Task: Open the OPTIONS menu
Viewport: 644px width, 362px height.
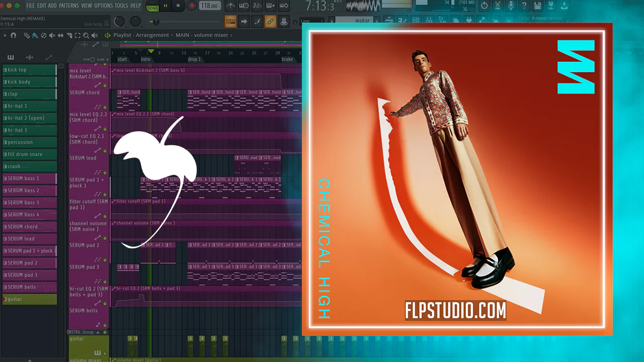Action: [x=104, y=6]
